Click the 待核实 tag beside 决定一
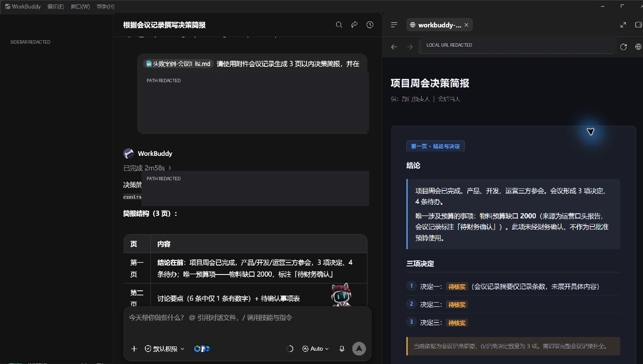 [457, 286]
